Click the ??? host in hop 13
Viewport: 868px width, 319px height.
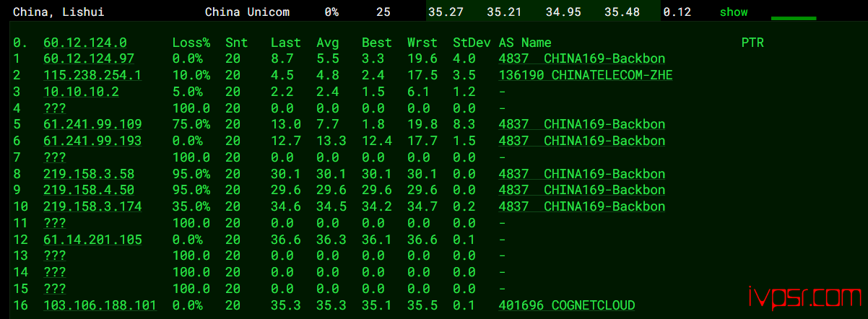(x=55, y=255)
